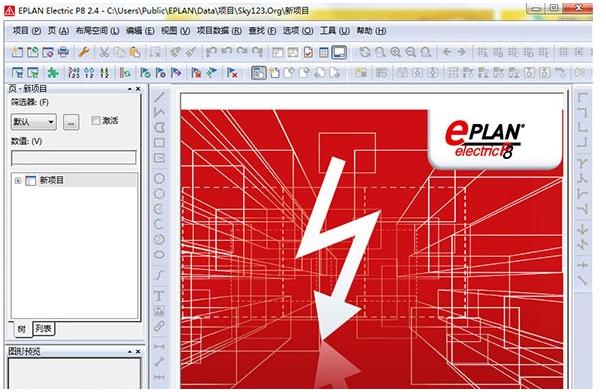Screen dimensions: 606x392
Task: Open the 默认 filter dropdown
Action: click(34, 122)
